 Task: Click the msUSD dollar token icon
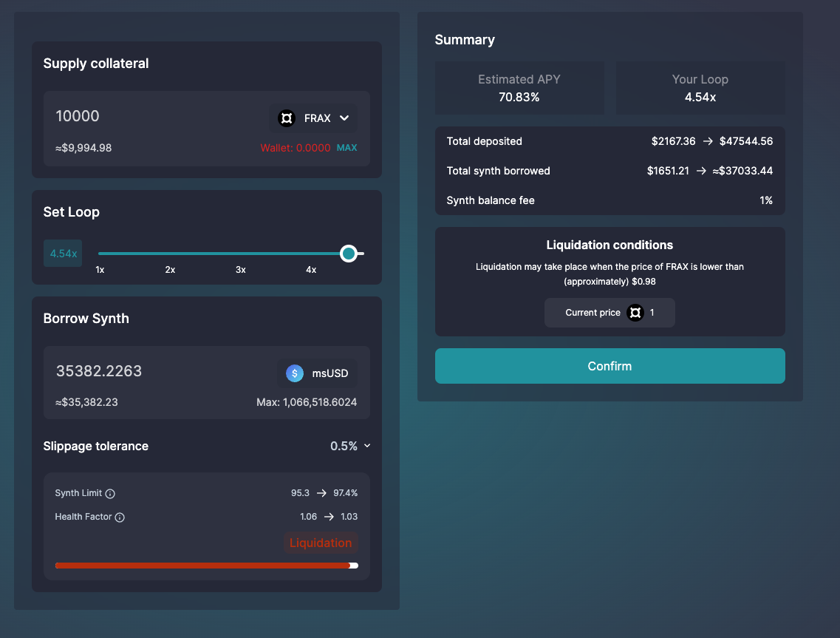click(x=295, y=373)
